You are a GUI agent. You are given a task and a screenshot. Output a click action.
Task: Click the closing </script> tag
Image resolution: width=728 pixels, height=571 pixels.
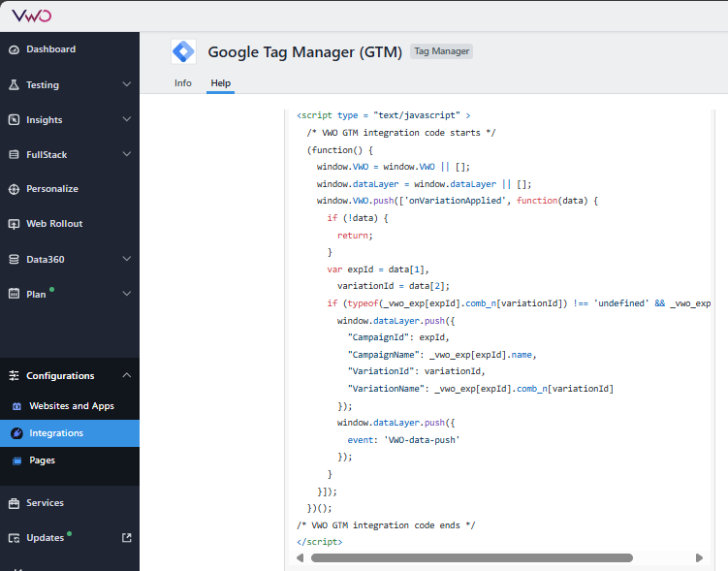(x=320, y=542)
